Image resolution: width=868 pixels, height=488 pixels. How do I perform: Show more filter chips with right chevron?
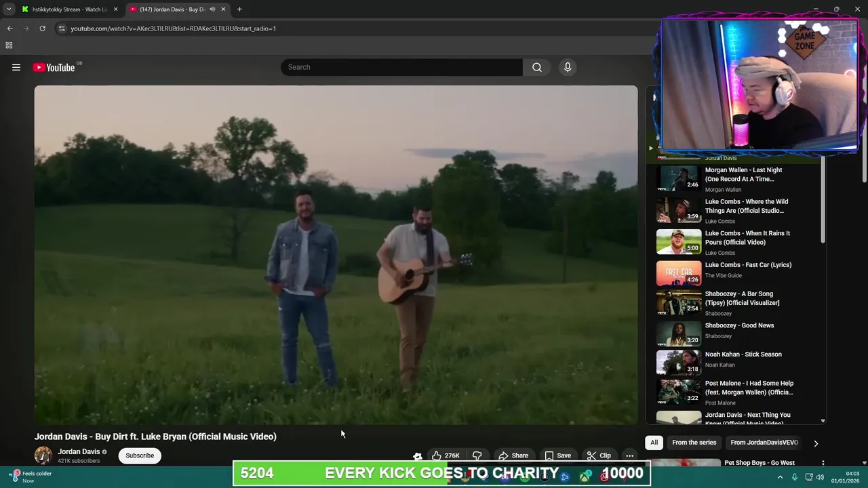[x=816, y=443]
